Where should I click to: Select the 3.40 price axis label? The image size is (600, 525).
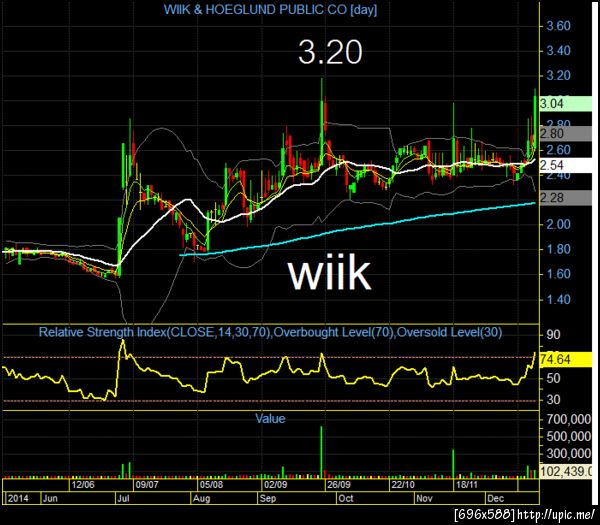[558, 51]
